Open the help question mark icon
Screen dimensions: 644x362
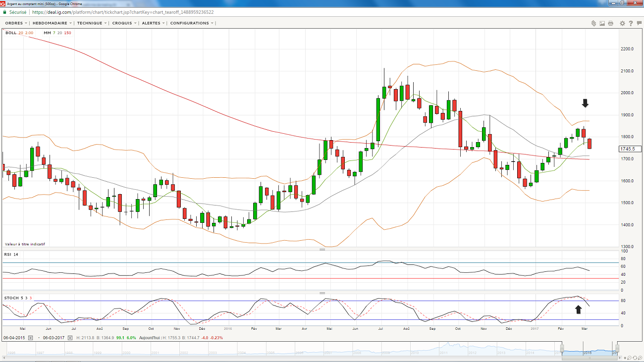631,23
